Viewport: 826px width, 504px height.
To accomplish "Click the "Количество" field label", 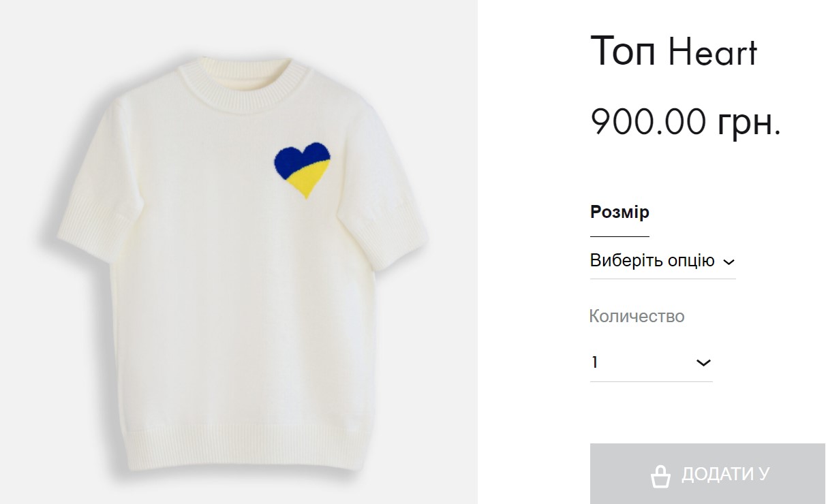I will click(x=637, y=316).
